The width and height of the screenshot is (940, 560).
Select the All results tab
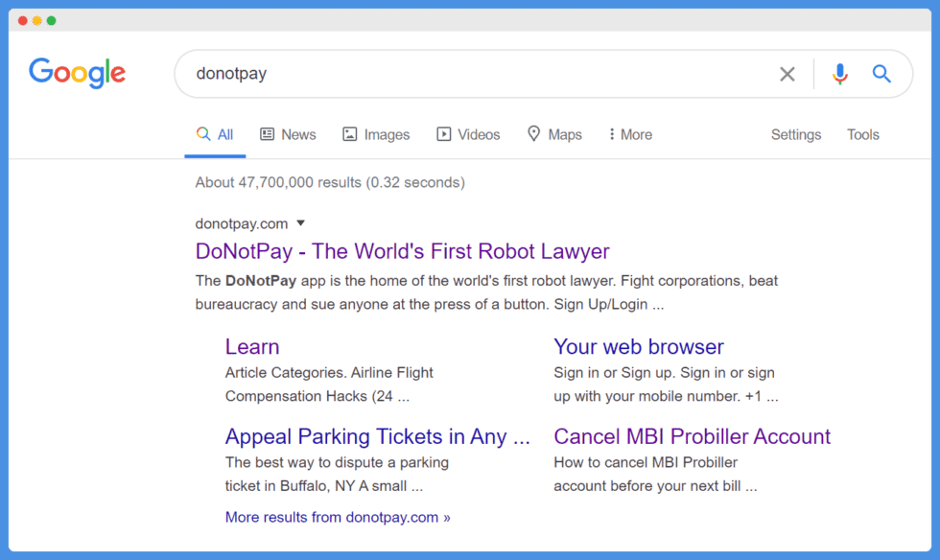215,134
